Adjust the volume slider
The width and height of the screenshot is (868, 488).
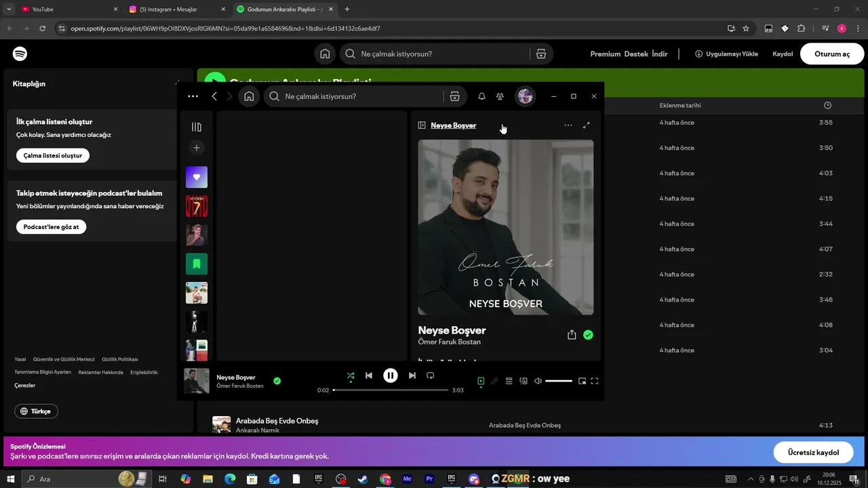559,381
